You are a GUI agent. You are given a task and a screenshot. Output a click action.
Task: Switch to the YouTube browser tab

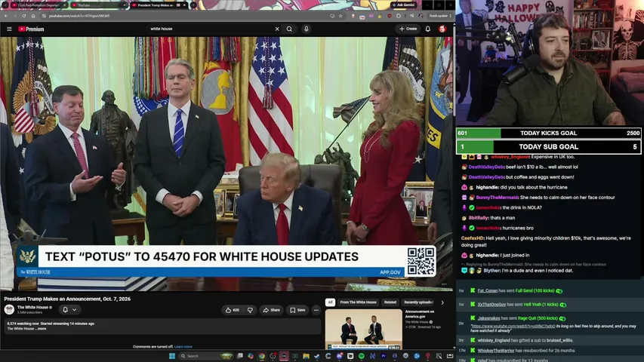click(99, 5)
